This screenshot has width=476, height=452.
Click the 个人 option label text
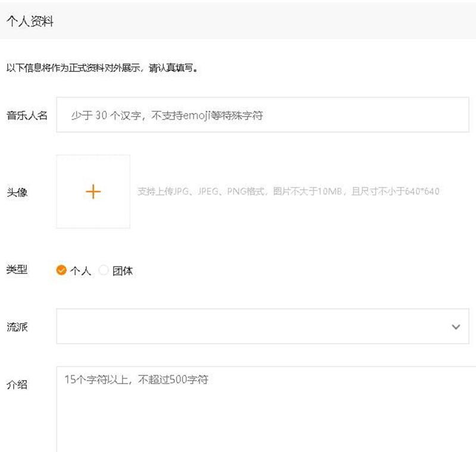tap(80, 271)
